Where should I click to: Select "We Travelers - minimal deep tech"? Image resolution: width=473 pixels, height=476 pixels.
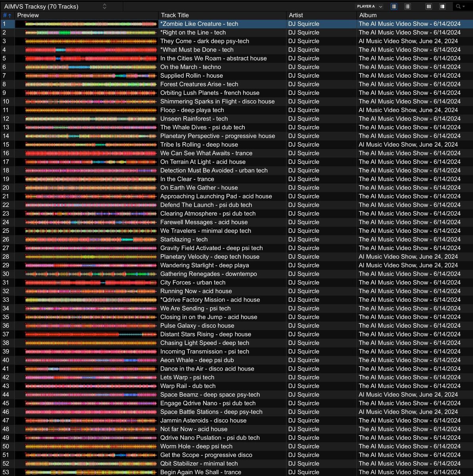point(206,231)
